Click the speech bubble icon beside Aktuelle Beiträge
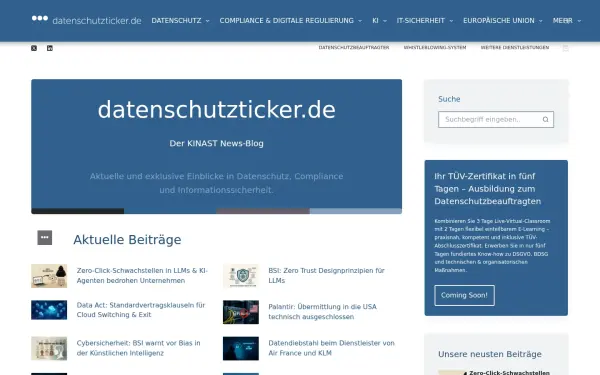The height and width of the screenshot is (375, 600). (x=45, y=238)
